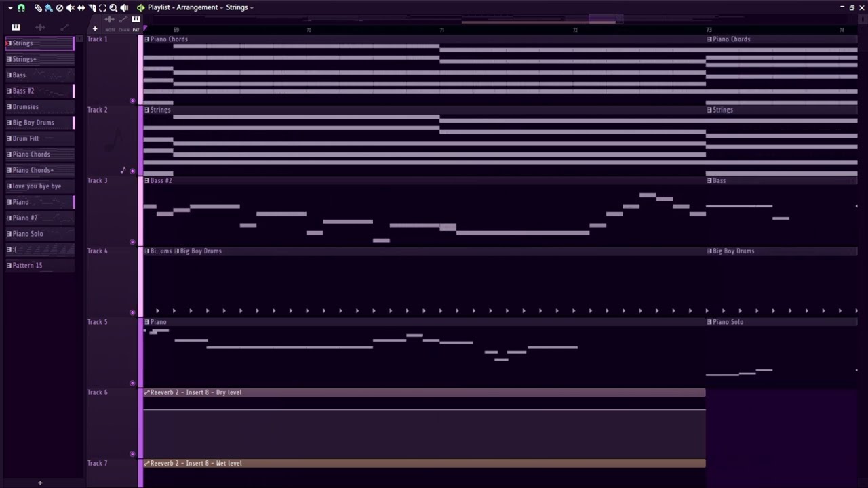This screenshot has width=868, height=488.
Task: Click the Track 5 header label
Action: (x=98, y=322)
